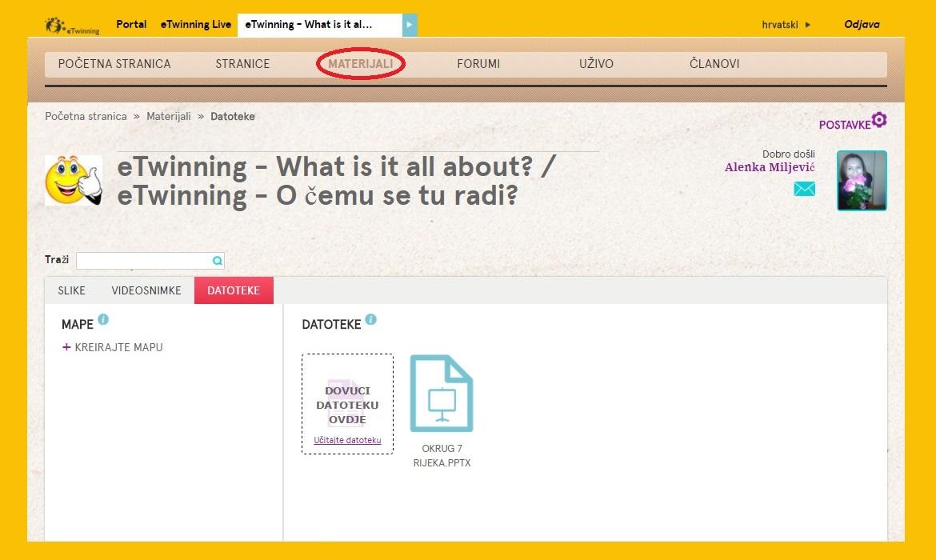Click the Datoteke breadcrumb
Screen dimensions: 936x560
pyautogui.click(x=233, y=117)
